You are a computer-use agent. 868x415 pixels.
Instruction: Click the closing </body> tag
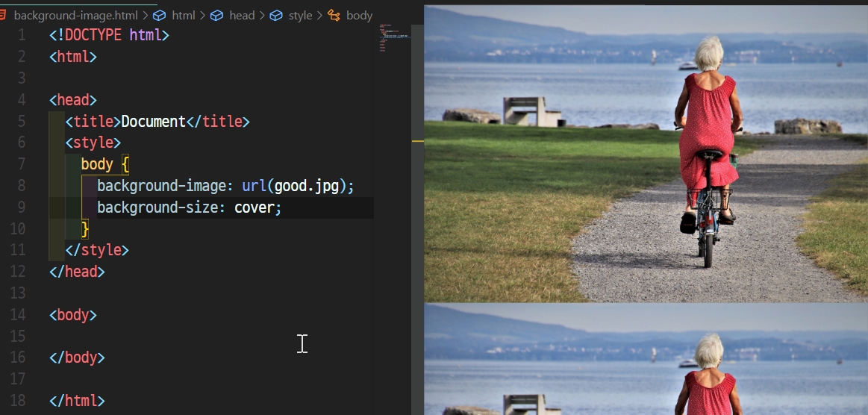[x=77, y=358]
